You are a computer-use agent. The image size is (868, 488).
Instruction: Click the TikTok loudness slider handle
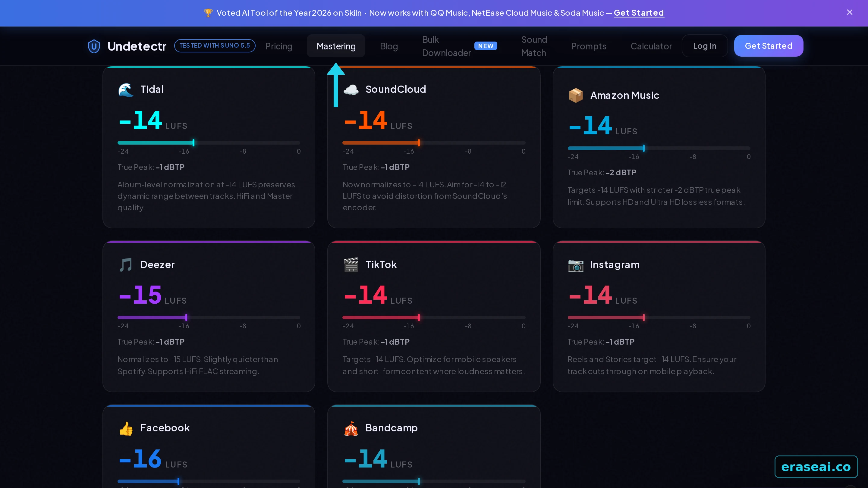click(x=419, y=318)
